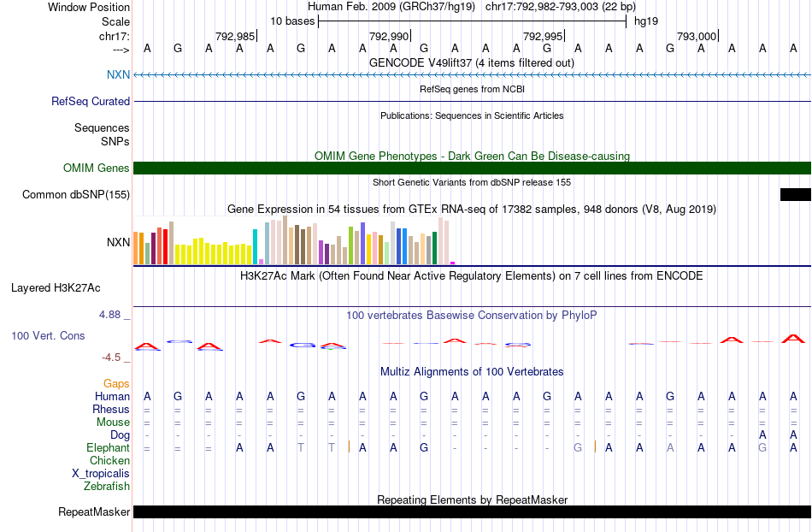This screenshot has height=532, width=812.
Task: Click the NXN gene arrow track line
Action: (473, 75)
